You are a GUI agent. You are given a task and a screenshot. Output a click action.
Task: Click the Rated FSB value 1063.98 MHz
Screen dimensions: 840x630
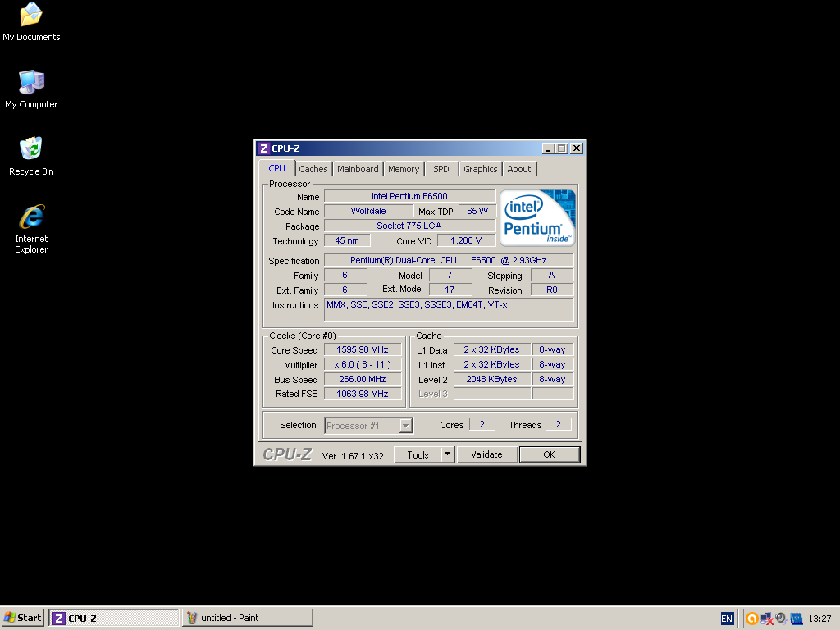(363, 394)
